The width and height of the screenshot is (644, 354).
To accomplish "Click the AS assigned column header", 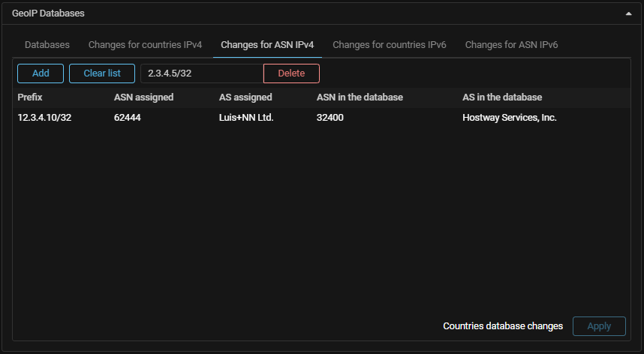I will [245, 97].
